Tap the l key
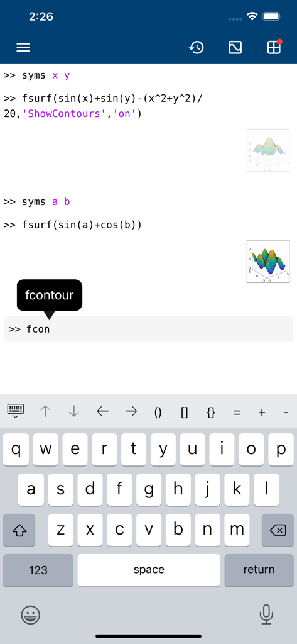This screenshot has width=297, height=644. (266, 489)
